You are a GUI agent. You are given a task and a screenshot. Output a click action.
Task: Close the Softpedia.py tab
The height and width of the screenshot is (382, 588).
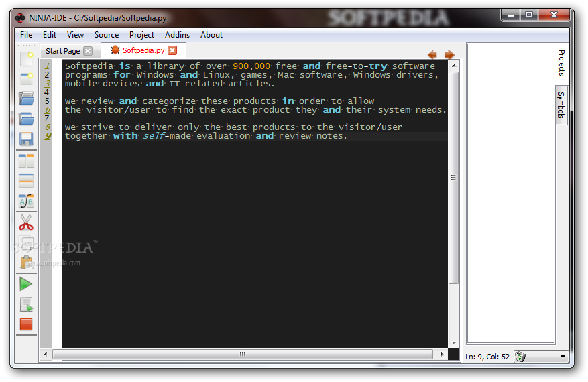pos(172,50)
